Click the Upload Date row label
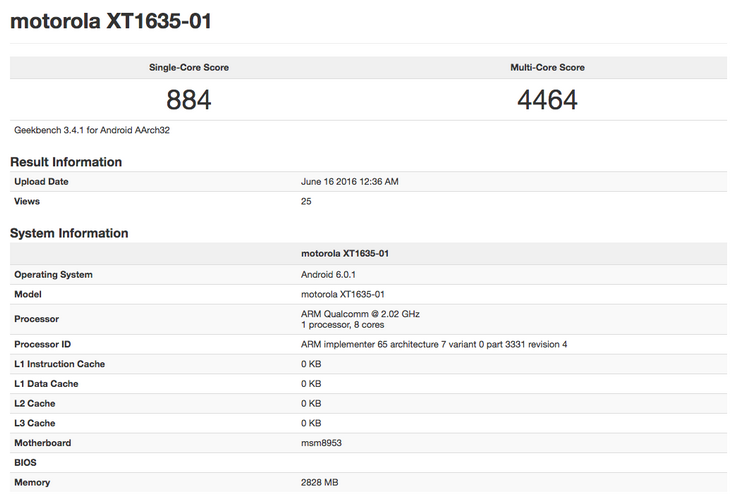This screenshot has width=735, height=504. click(x=41, y=182)
